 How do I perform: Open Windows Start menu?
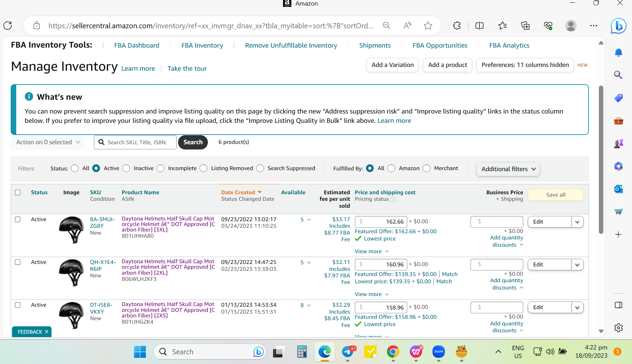click(x=140, y=352)
